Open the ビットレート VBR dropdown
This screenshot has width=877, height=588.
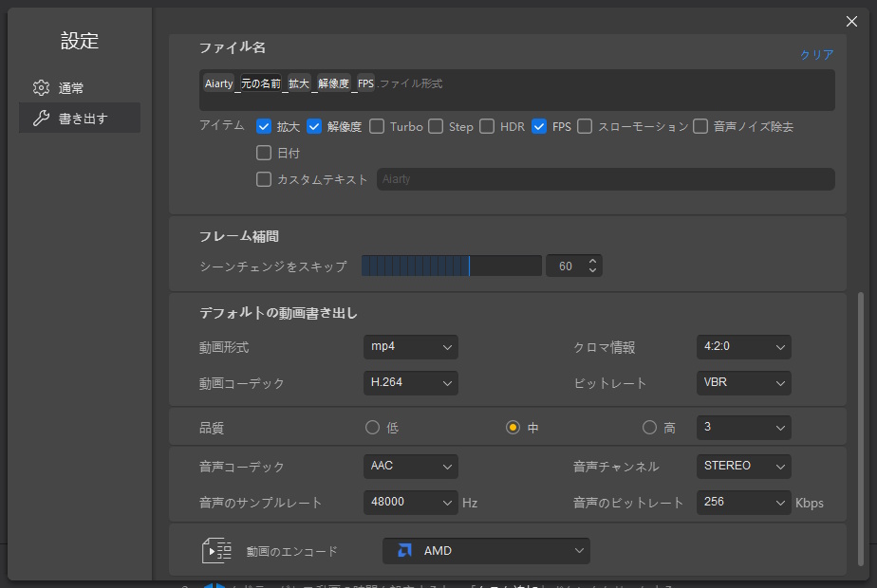[743, 383]
